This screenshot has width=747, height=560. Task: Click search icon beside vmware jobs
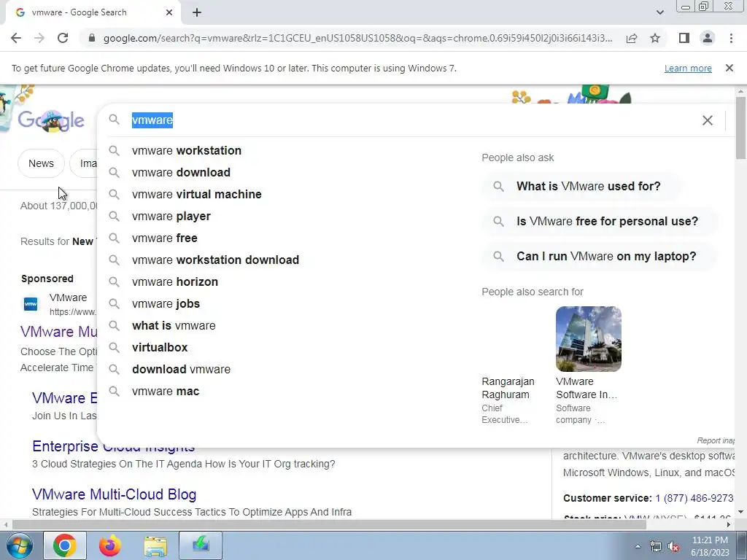click(x=115, y=303)
